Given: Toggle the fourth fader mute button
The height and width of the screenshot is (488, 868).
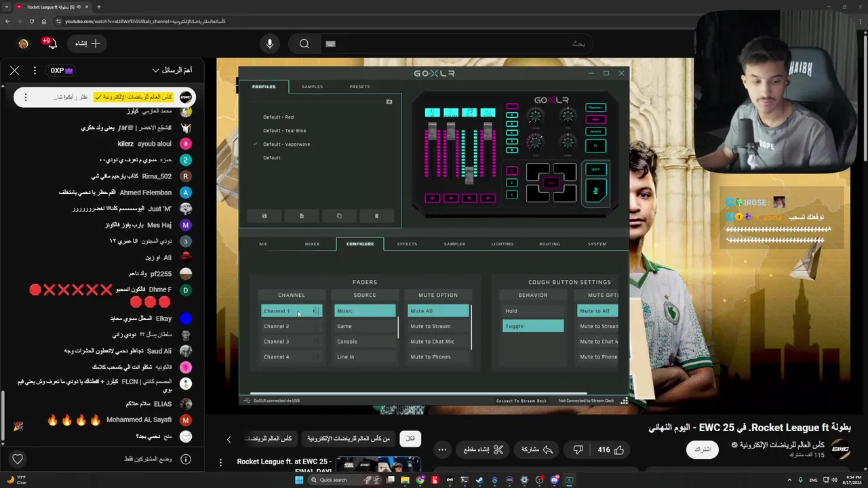Looking at the screenshot, I should click(488, 198).
